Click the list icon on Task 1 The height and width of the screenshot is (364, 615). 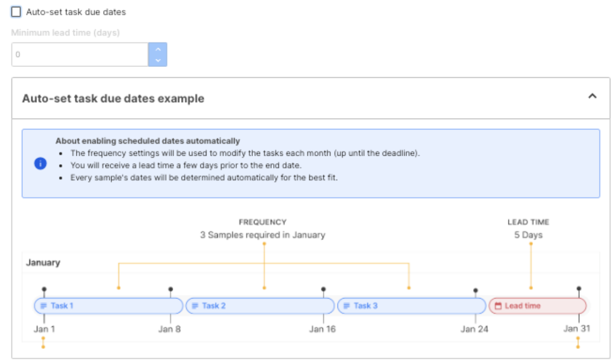click(44, 306)
